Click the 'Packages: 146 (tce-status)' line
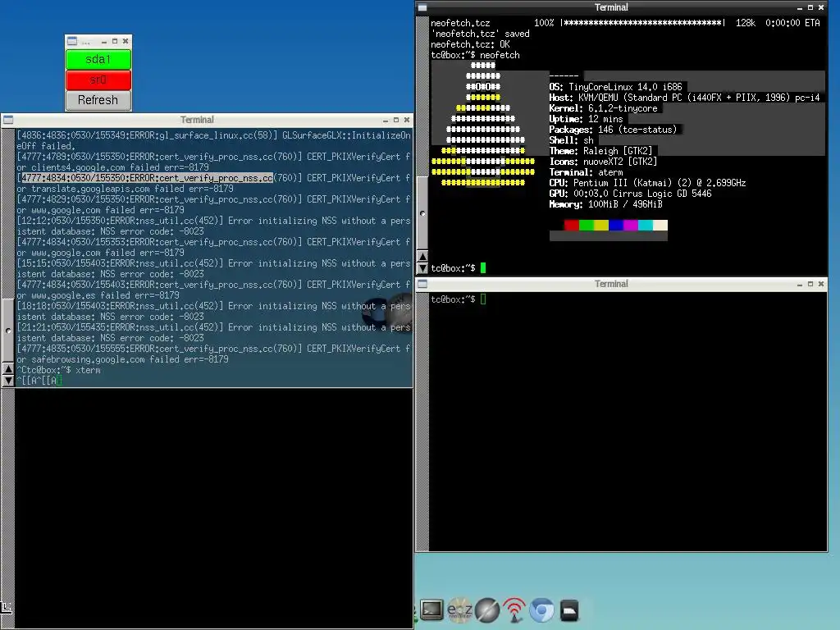This screenshot has height=630, width=840. (x=613, y=130)
